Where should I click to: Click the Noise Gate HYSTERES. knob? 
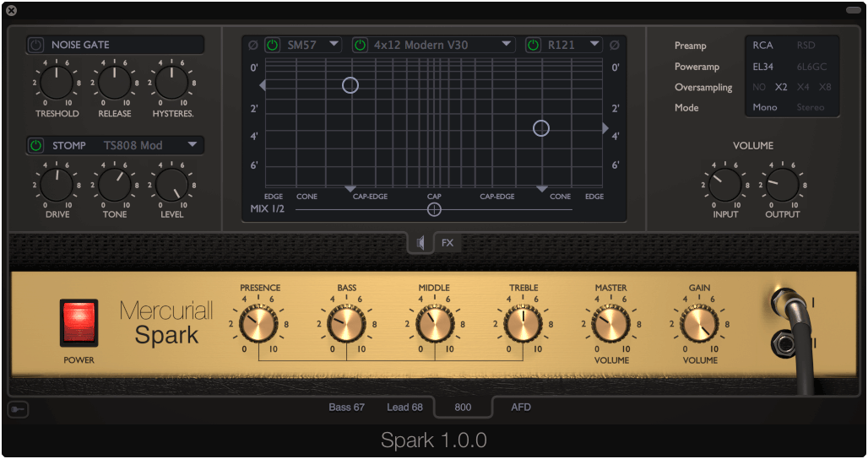(x=171, y=83)
